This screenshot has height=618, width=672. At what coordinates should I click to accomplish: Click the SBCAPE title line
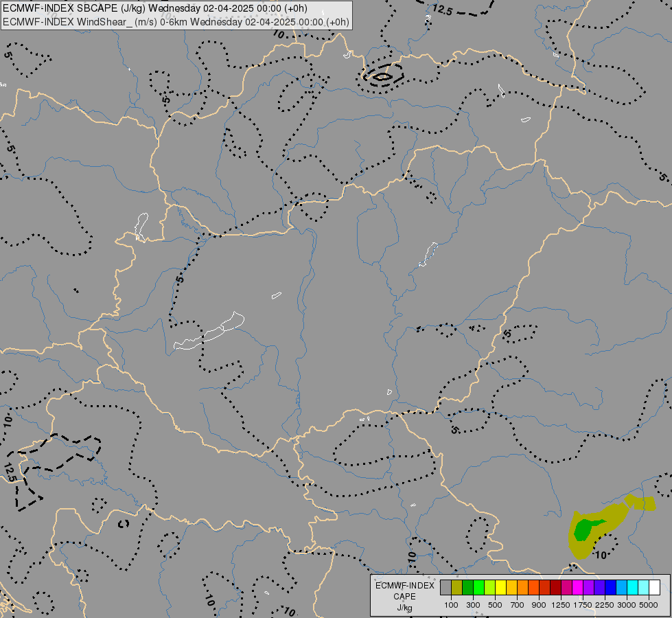coord(154,8)
